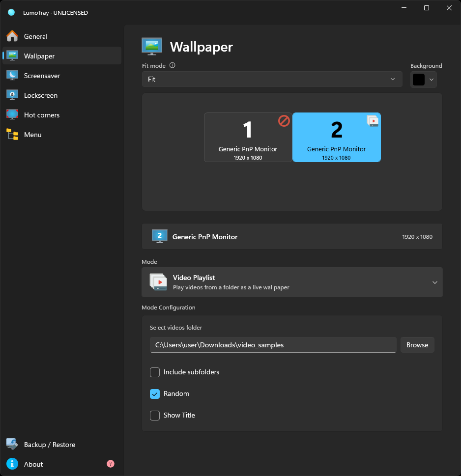Select monitor 2 highlighted tile
Viewport: 461px width, 476px height.
(337, 137)
